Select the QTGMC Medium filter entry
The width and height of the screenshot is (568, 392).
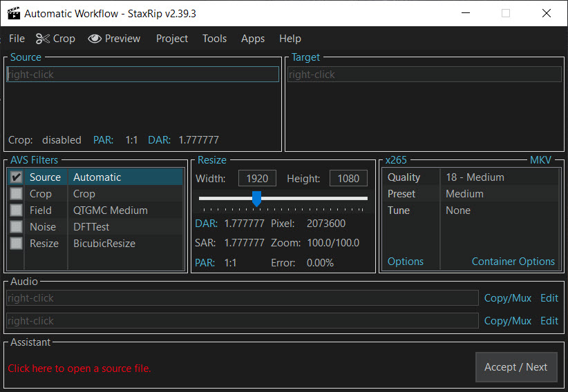pyautogui.click(x=111, y=210)
